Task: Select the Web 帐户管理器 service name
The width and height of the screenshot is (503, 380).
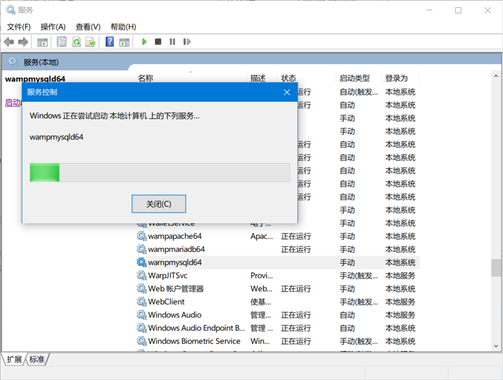Action: 176,288
